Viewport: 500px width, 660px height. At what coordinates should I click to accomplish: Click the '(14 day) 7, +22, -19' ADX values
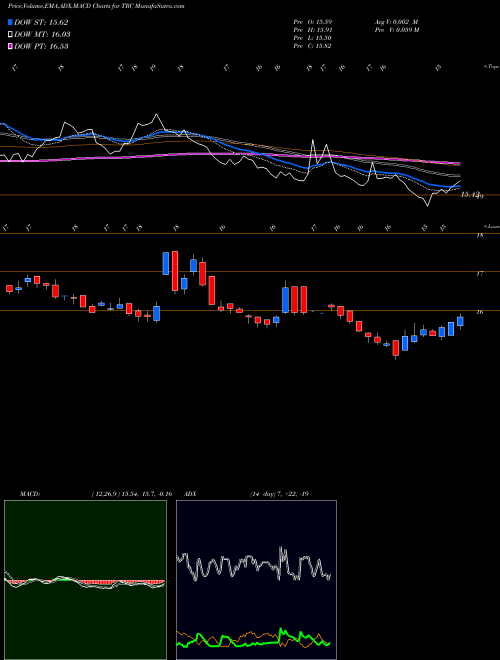(x=279, y=494)
